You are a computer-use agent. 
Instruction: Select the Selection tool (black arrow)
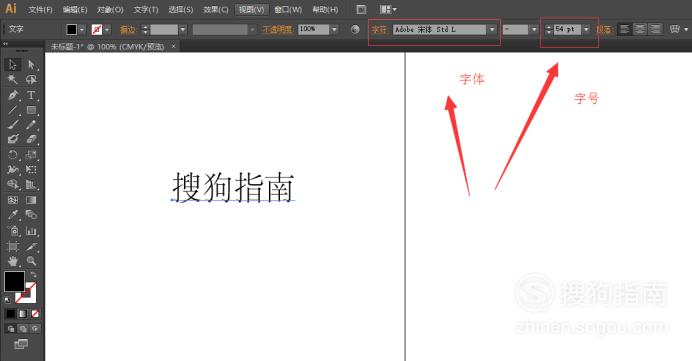point(12,65)
